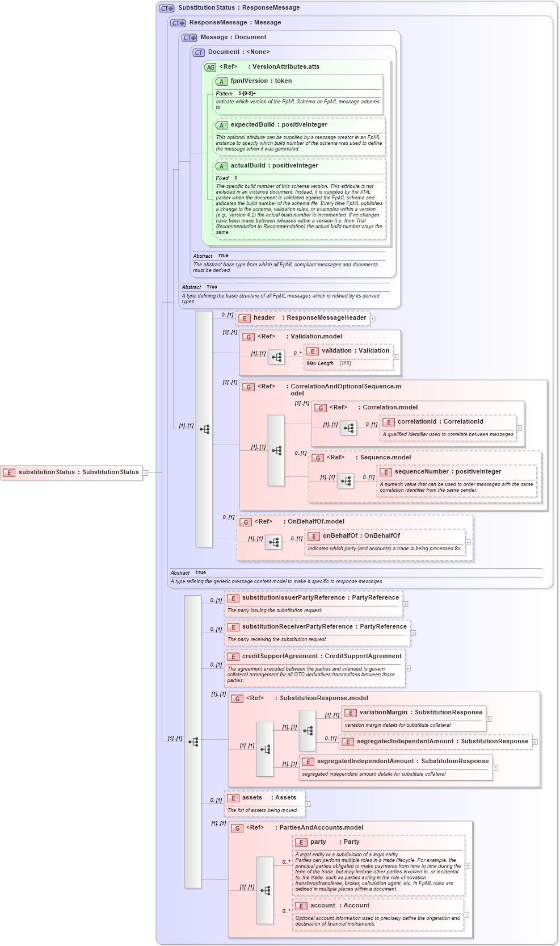The width and height of the screenshot is (560, 946).
Task: Expand the account : Account element
Action: 466,915
